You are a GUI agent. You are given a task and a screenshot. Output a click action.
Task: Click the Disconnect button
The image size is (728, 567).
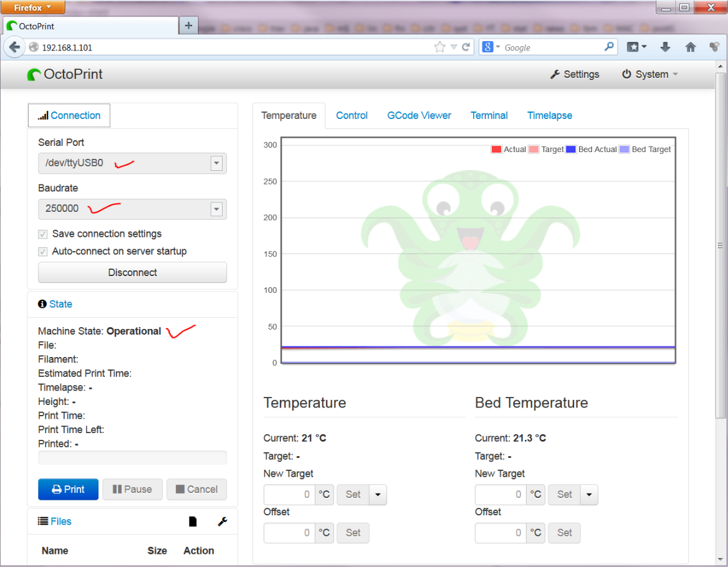132,272
